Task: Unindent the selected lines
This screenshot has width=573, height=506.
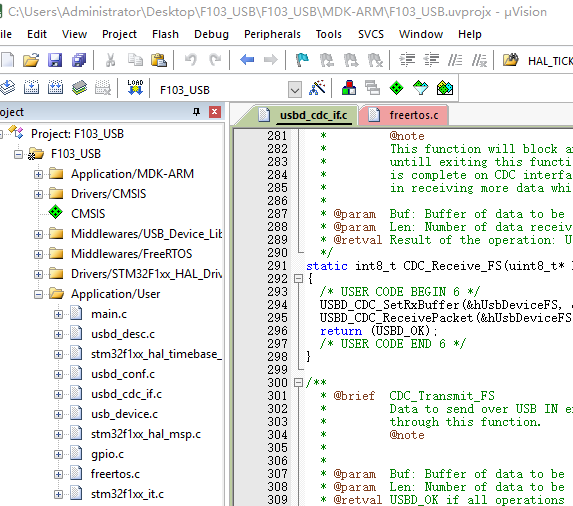Action: tap(431, 60)
